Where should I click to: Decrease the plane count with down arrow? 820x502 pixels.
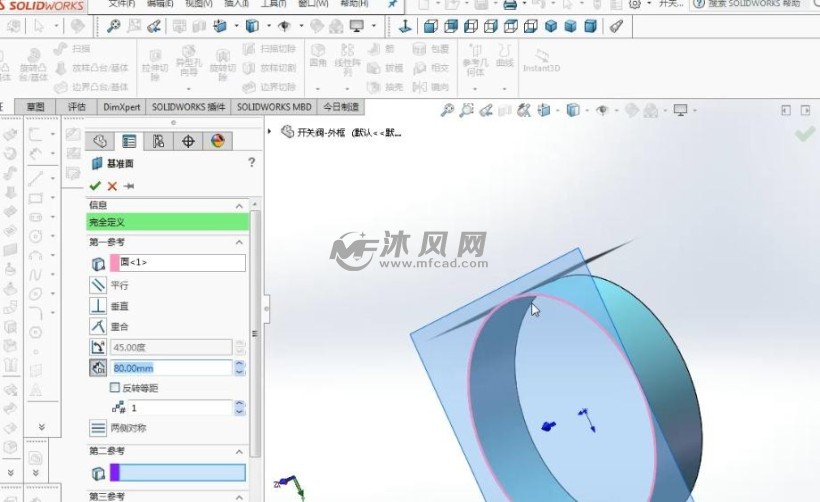[x=240, y=412]
